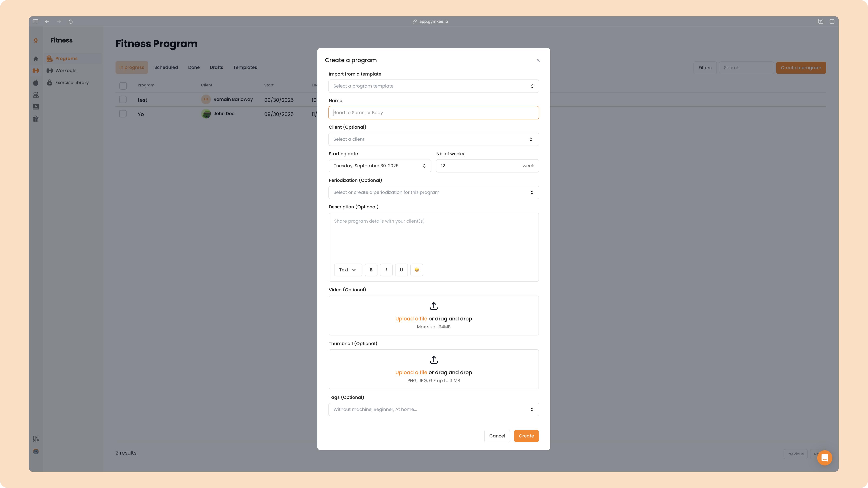868x488 pixels.
Task: Switch to the In progress tab
Action: pyautogui.click(x=132, y=67)
